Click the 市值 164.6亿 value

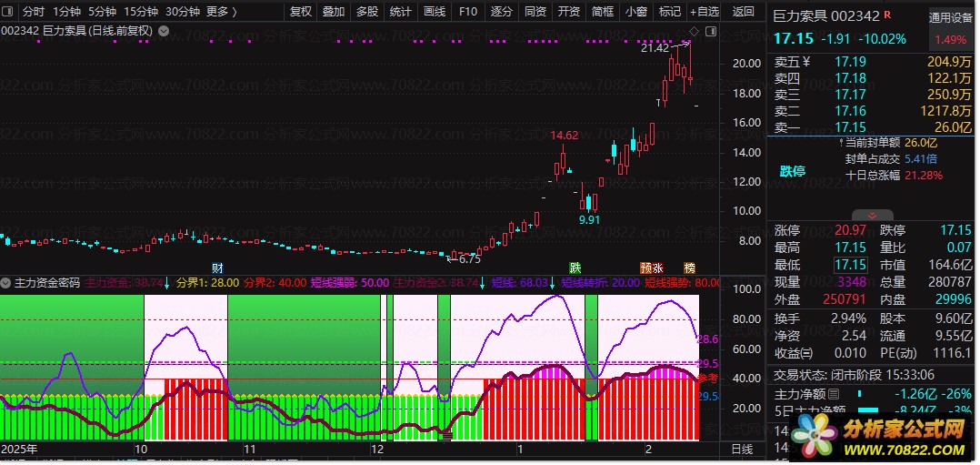click(950, 265)
